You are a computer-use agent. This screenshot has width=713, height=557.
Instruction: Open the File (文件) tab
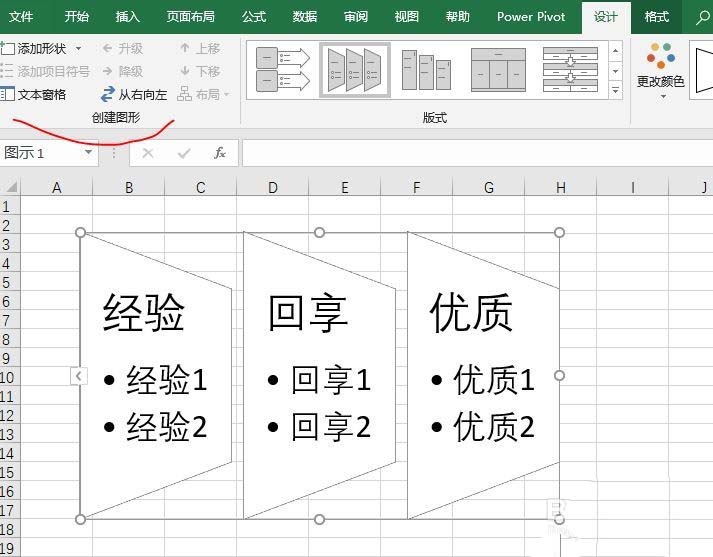[21, 17]
